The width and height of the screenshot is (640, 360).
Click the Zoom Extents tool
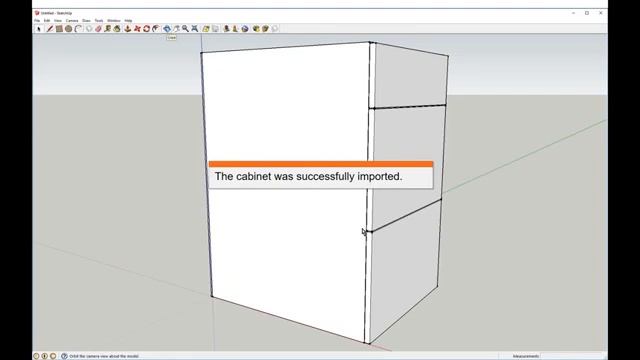194,29
